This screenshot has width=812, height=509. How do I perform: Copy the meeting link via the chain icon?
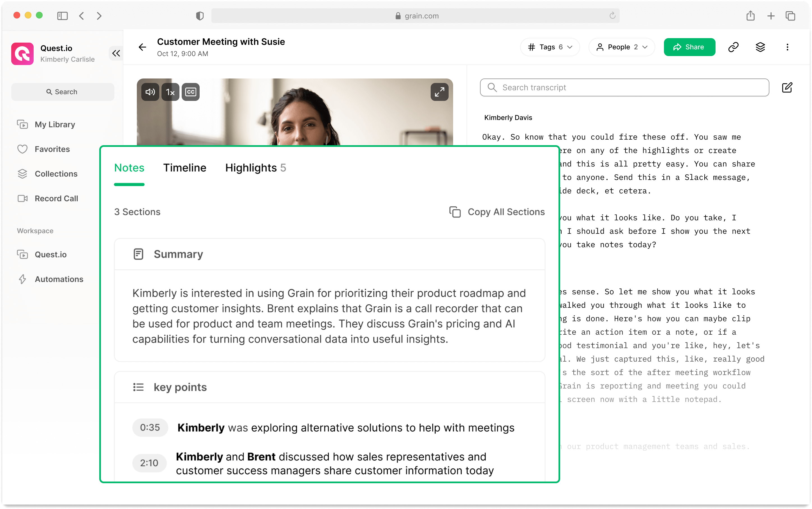[x=733, y=47]
